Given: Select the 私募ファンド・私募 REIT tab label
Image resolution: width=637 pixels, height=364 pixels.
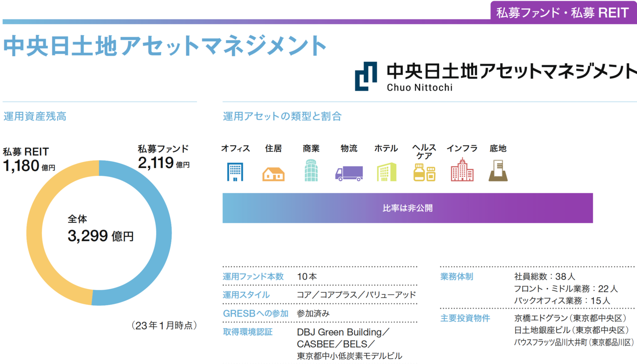Looking at the screenshot, I should click(563, 12).
